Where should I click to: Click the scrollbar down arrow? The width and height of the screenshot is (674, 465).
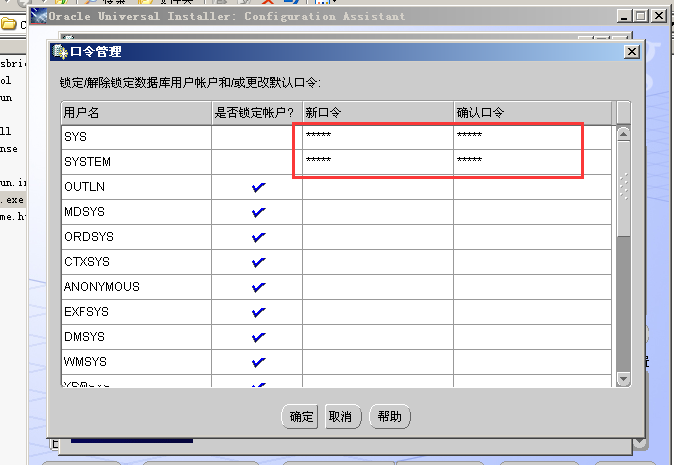[623, 379]
